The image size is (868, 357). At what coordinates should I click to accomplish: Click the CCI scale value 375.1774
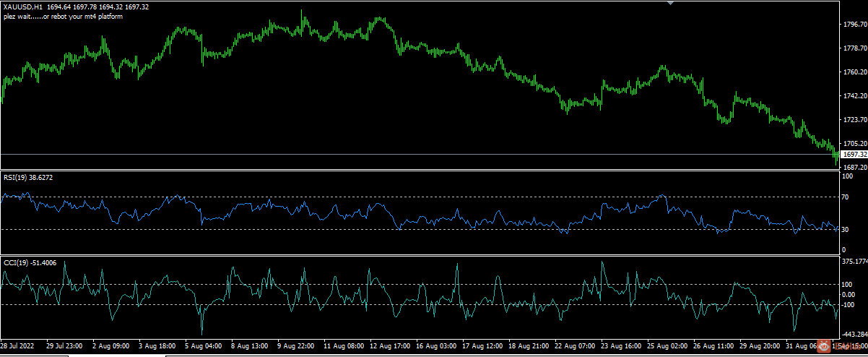tap(855, 263)
